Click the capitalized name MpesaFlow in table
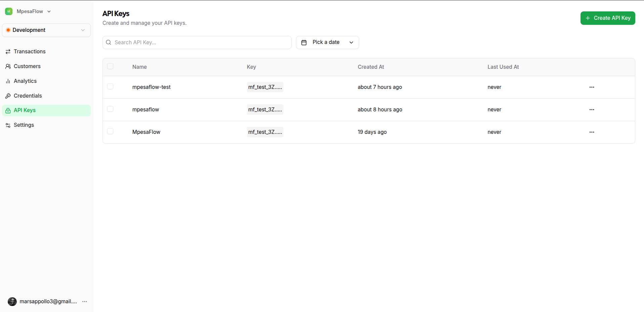The height and width of the screenshot is (312, 644). [146, 132]
